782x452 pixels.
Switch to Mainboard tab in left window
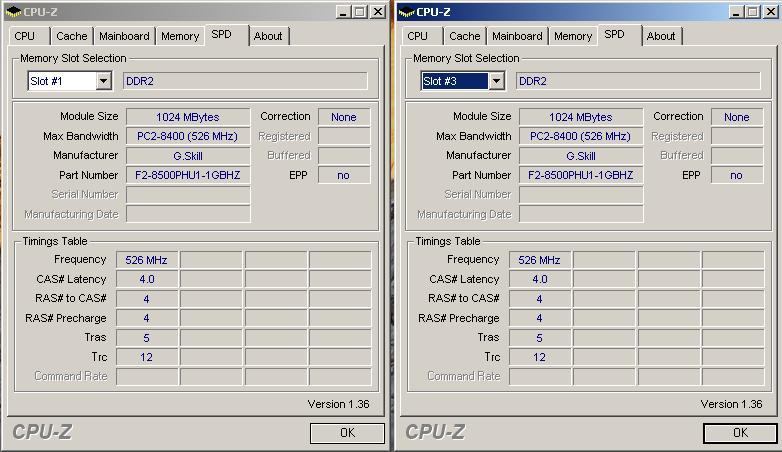pos(124,36)
